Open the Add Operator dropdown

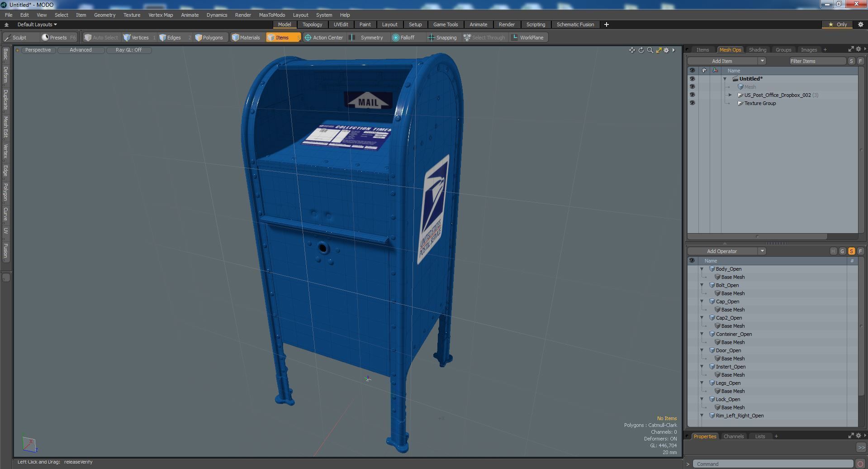click(762, 251)
